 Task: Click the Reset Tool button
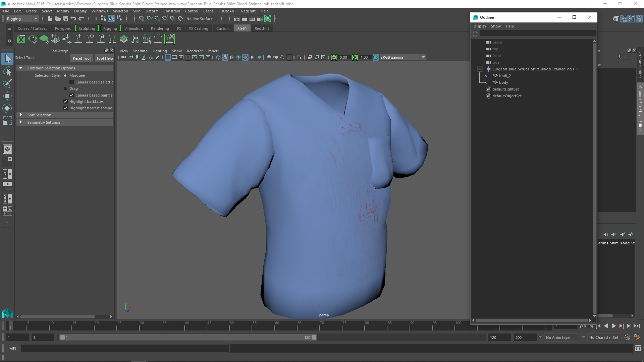[x=82, y=58]
